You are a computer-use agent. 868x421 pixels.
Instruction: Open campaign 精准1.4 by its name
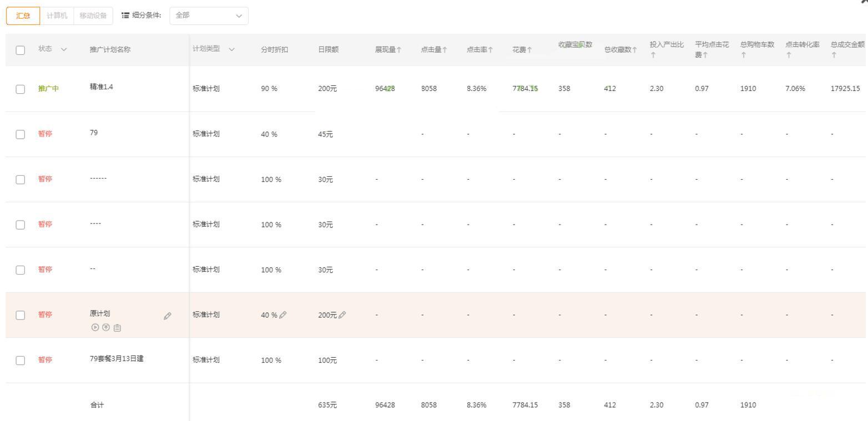click(x=100, y=87)
